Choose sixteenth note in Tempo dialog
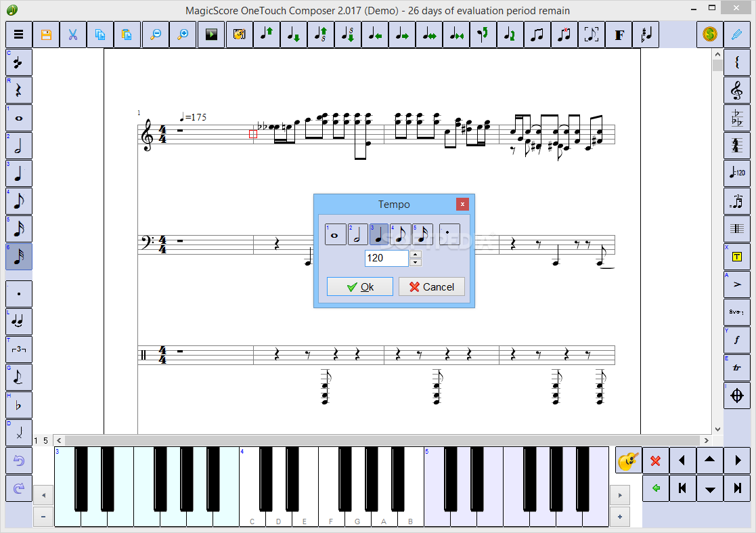This screenshot has width=756, height=533. tap(423, 234)
